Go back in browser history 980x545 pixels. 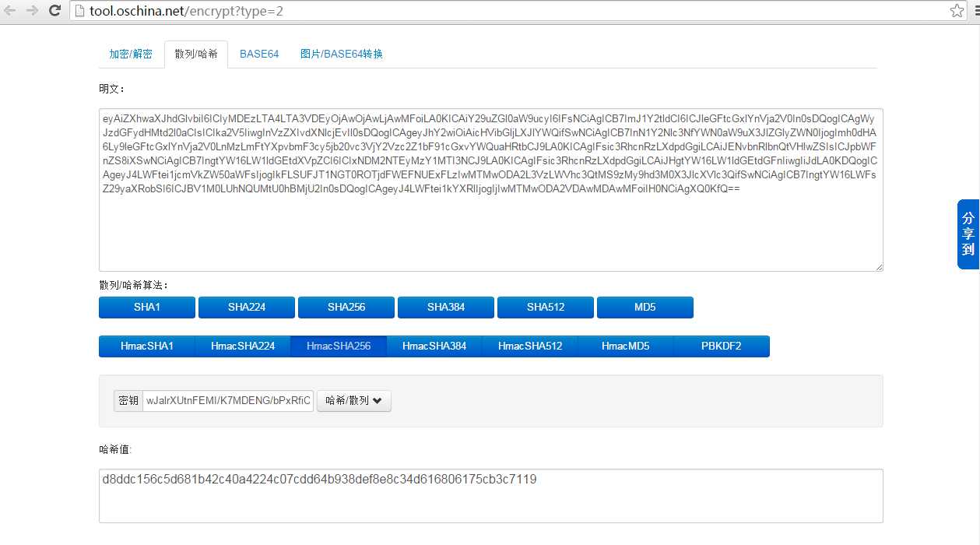pos(11,11)
